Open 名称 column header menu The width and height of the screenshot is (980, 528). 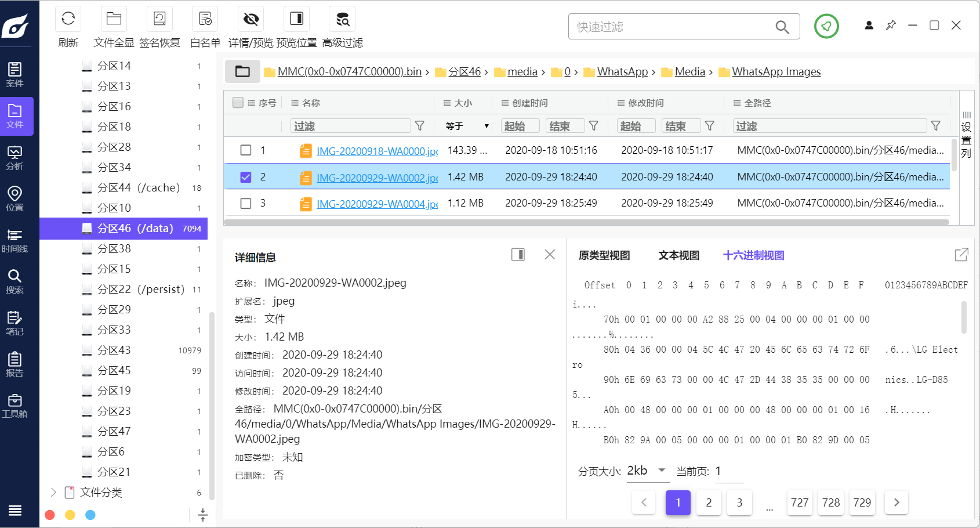[295, 103]
